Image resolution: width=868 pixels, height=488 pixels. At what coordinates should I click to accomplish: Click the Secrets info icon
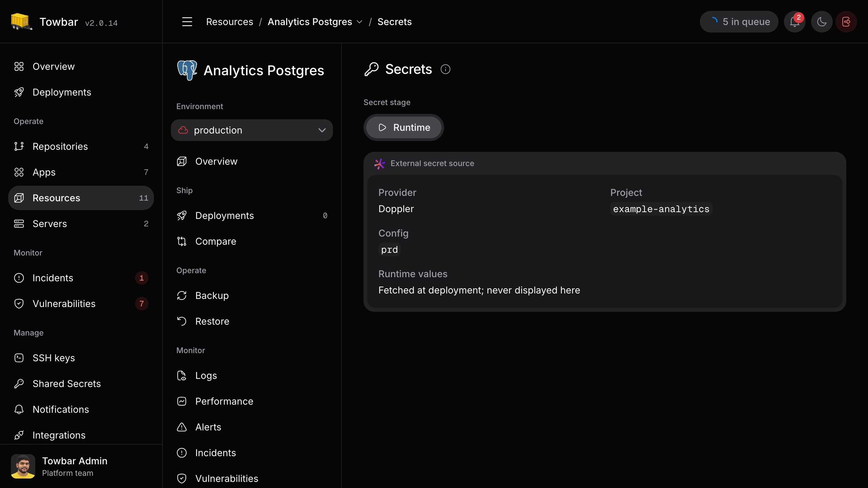pos(445,69)
